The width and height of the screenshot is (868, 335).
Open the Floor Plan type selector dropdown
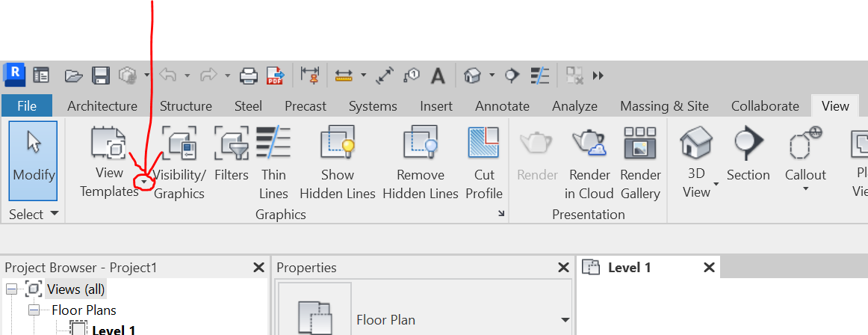(x=565, y=320)
